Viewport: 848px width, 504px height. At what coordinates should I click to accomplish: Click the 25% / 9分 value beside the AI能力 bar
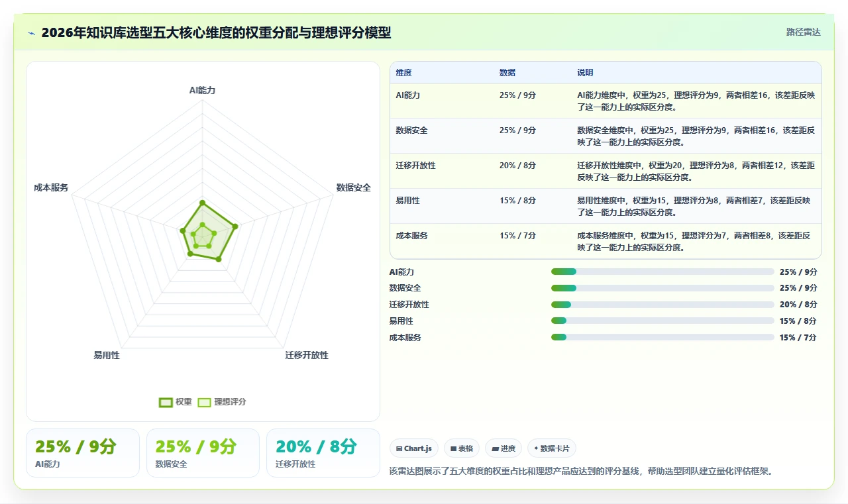click(798, 272)
